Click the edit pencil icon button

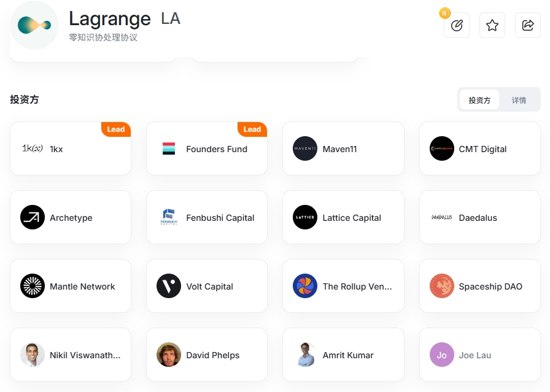coord(456,25)
